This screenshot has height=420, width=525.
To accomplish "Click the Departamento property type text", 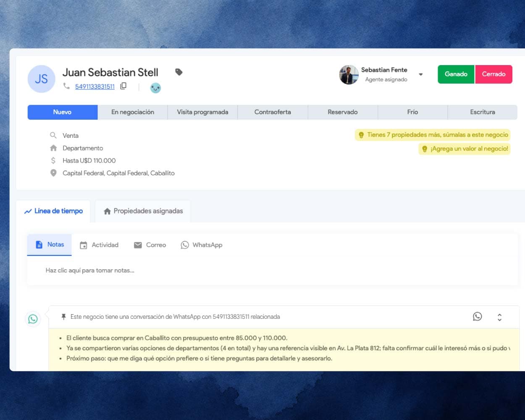I will coord(83,148).
